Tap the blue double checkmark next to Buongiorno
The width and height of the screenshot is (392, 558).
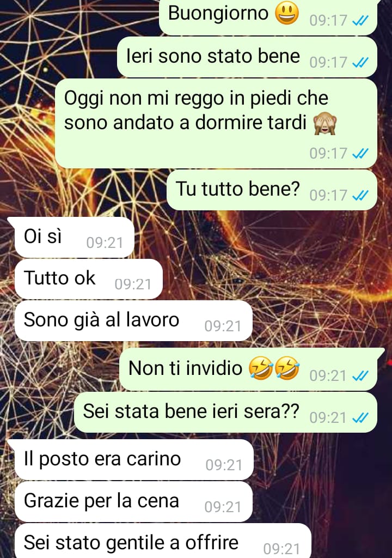pyautogui.click(x=360, y=21)
